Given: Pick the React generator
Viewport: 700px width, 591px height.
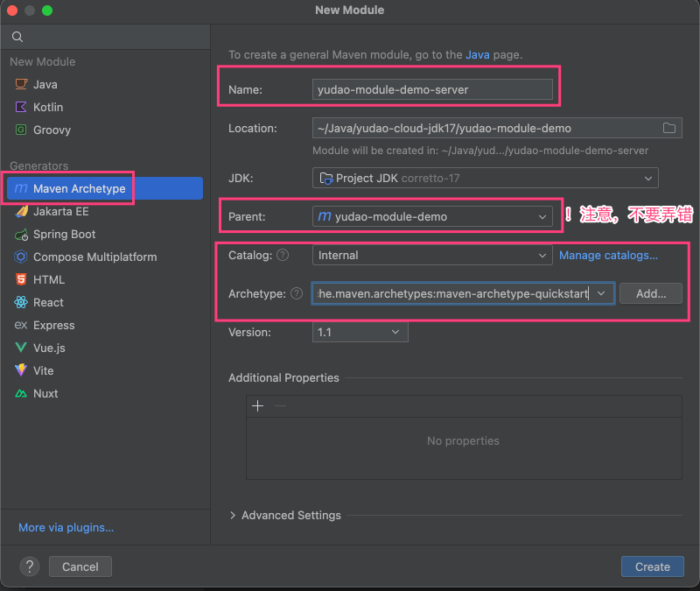Looking at the screenshot, I should pos(48,302).
